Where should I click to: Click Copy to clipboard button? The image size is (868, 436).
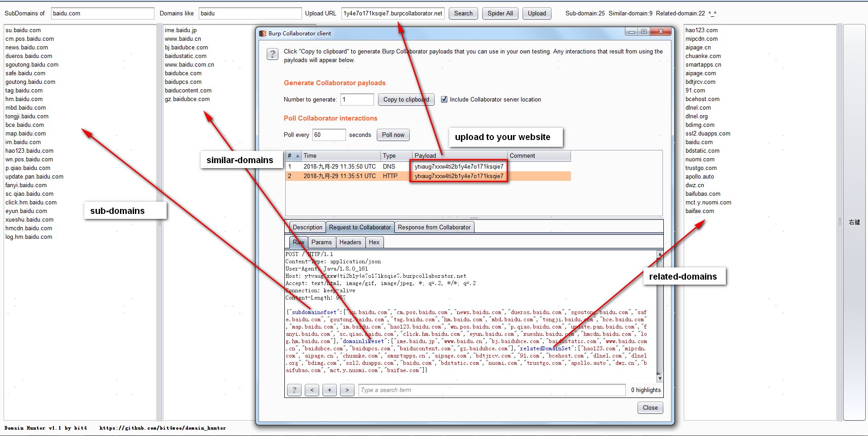pyautogui.click(x=406, y=99)
